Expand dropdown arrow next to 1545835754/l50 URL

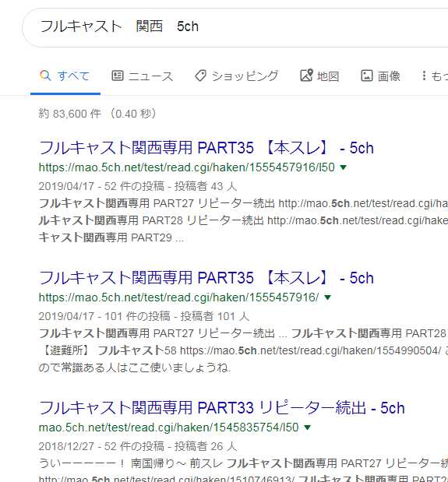click(307, 427)
